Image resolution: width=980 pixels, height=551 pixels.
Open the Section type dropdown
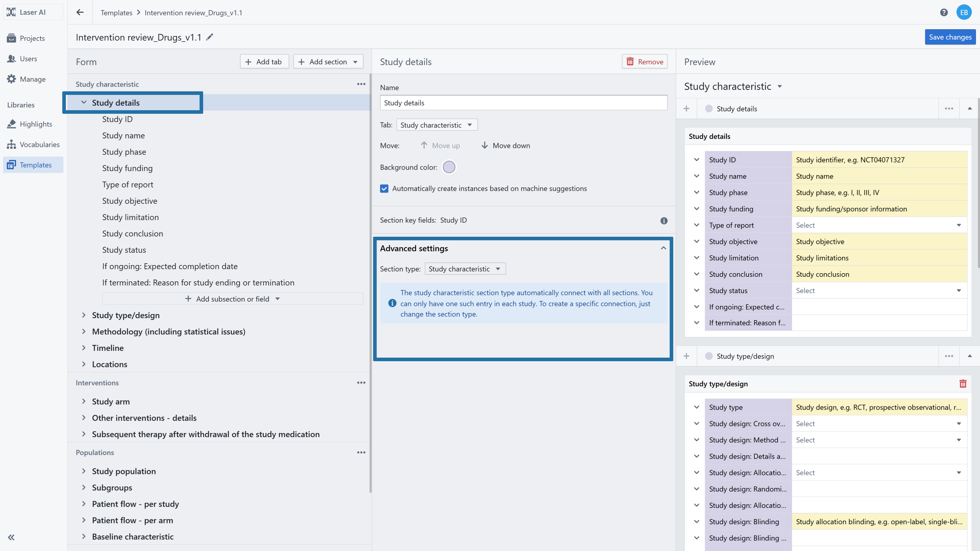pos(465,269)
